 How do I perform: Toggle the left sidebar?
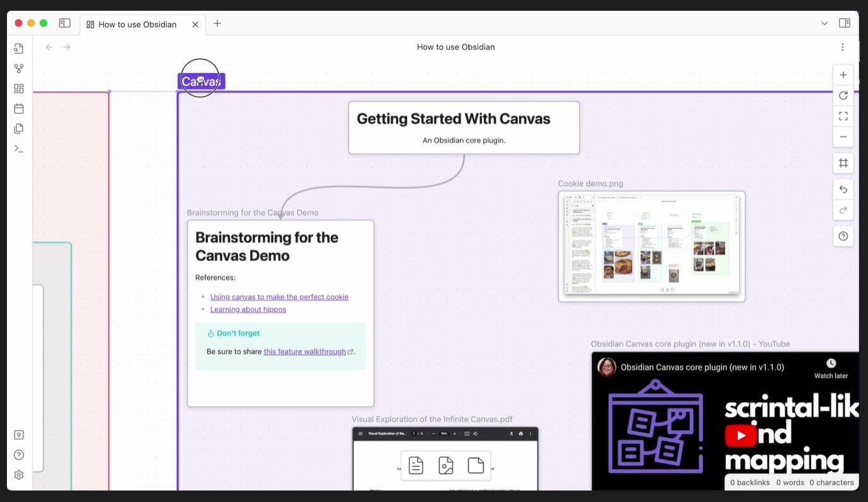(64, 23)
